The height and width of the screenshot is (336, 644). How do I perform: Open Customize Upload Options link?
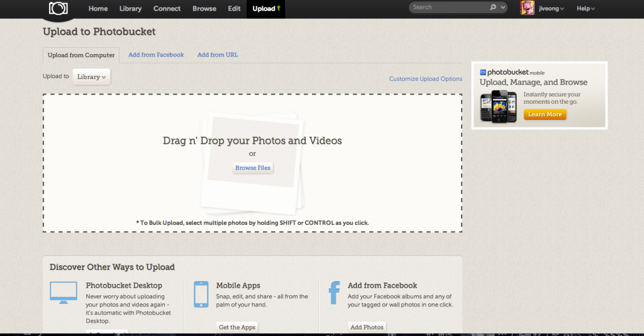click(426, 79)
